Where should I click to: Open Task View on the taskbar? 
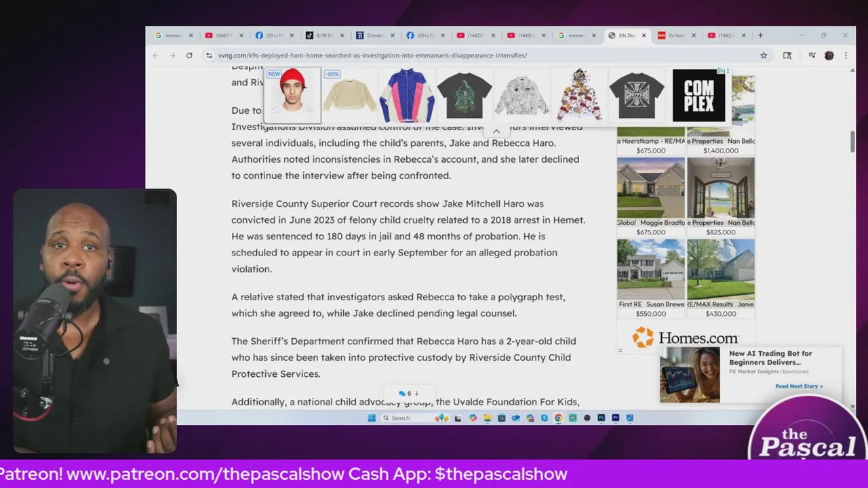click(458, 418)
